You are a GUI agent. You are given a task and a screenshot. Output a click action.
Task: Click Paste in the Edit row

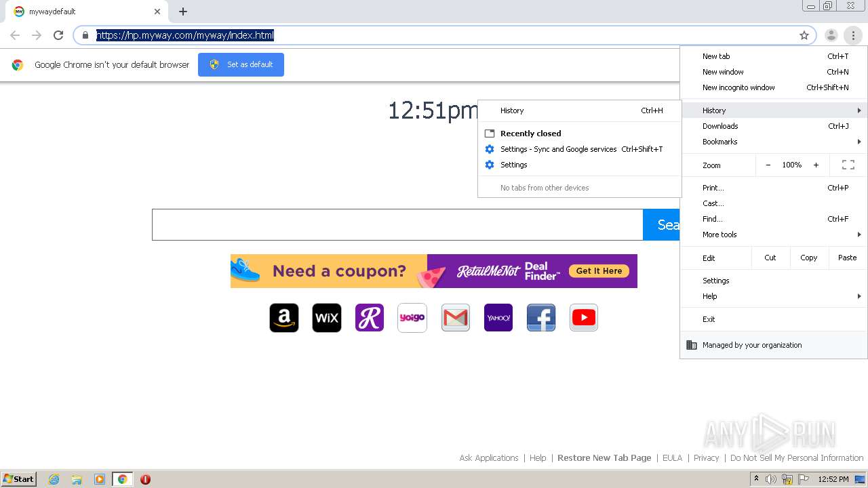click(847, 258)
